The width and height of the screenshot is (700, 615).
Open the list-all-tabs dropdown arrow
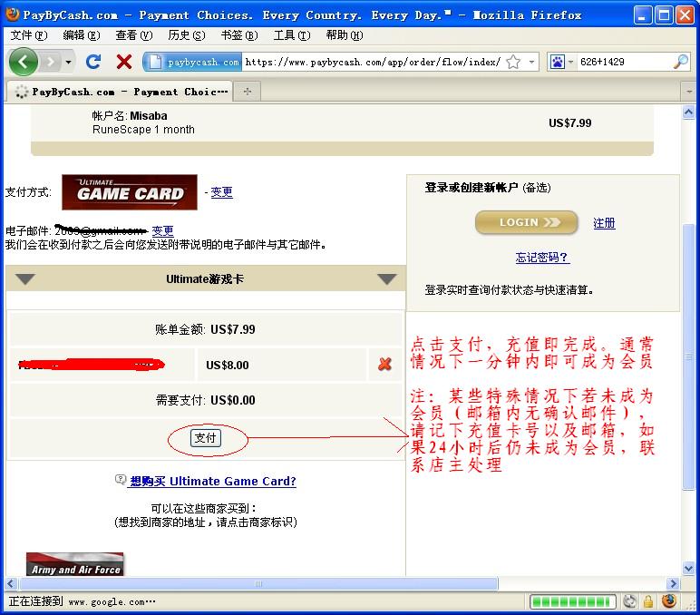[x=689, y=92]
